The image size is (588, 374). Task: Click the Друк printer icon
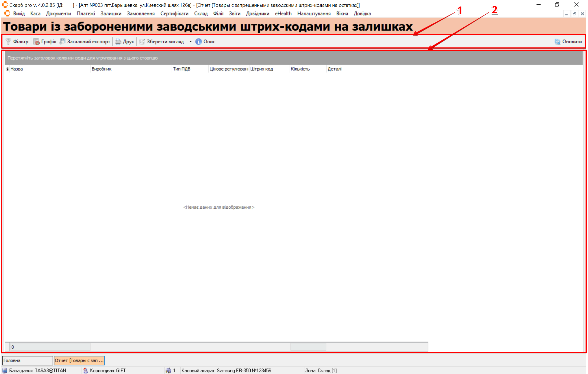[x=118, y=41]
